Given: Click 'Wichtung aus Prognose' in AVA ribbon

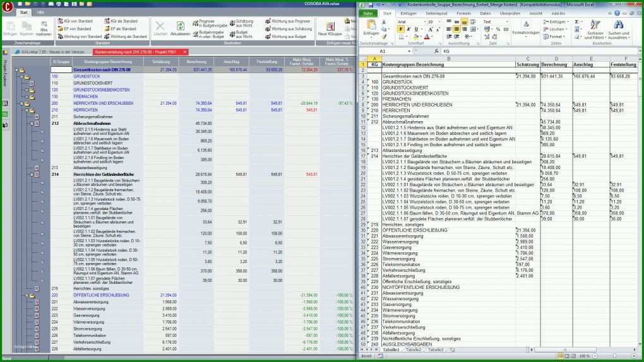Looking at the screenshot, I should point(287,21).
